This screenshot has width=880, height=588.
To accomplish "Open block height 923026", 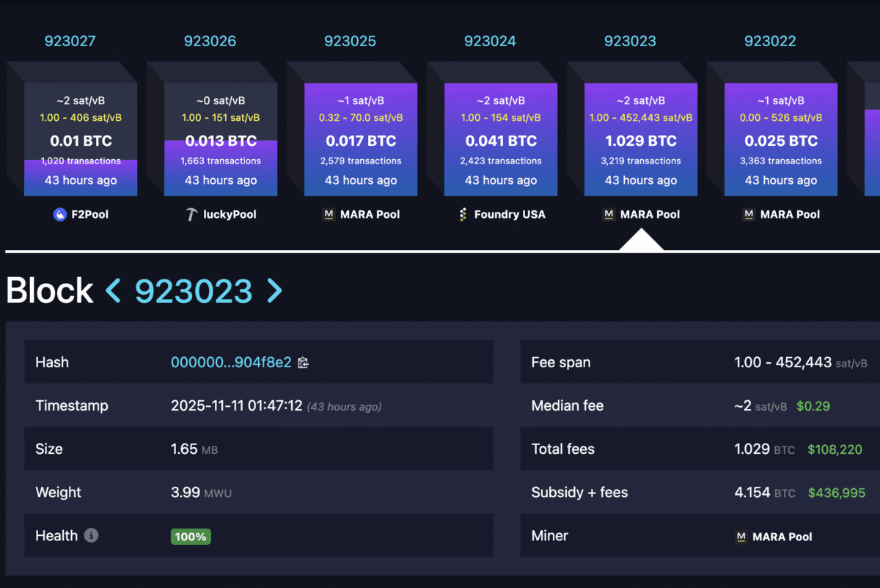I will (x=210, y=41).
